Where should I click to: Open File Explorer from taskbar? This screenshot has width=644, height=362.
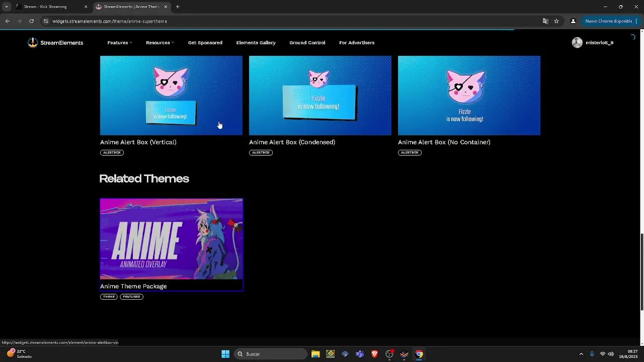pyautogui.click(x=315, y=354)
